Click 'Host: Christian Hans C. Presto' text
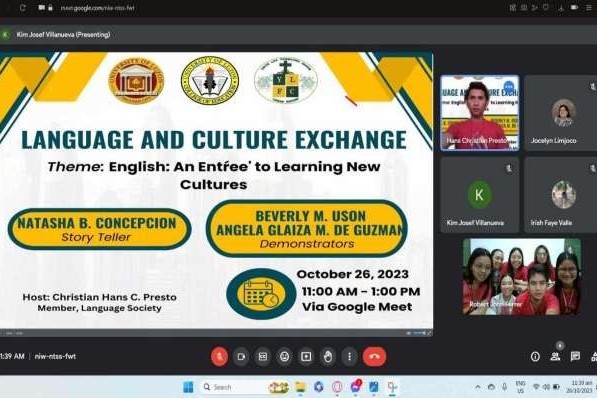The width and height of the screenshot is (597, 398). (x=99, y=297)
